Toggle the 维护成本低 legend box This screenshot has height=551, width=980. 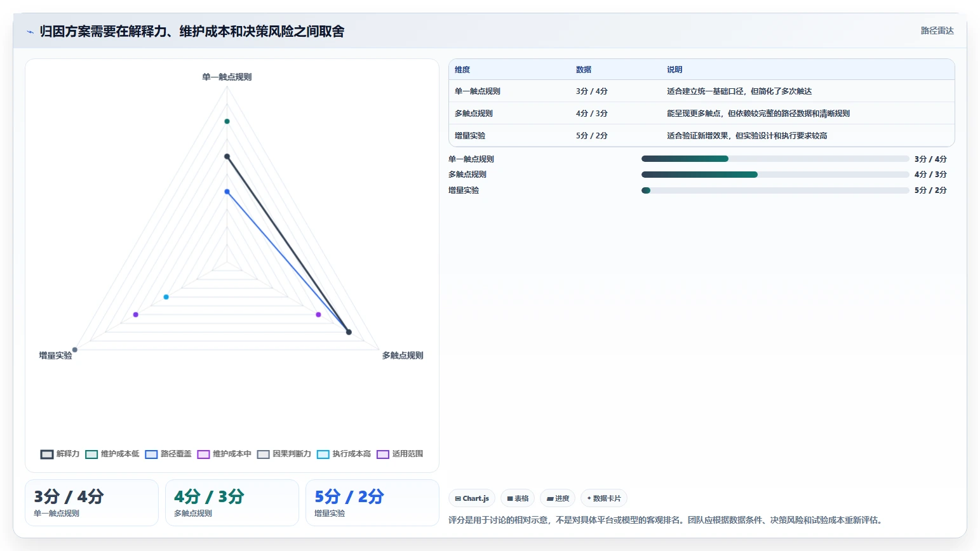pyautogui.click(x=91, y=454)
